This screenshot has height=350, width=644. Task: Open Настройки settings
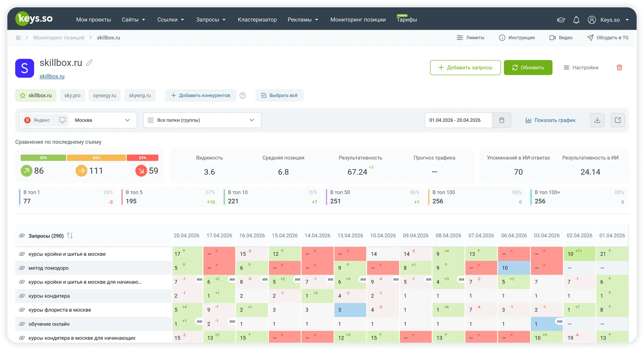[581, 68]
